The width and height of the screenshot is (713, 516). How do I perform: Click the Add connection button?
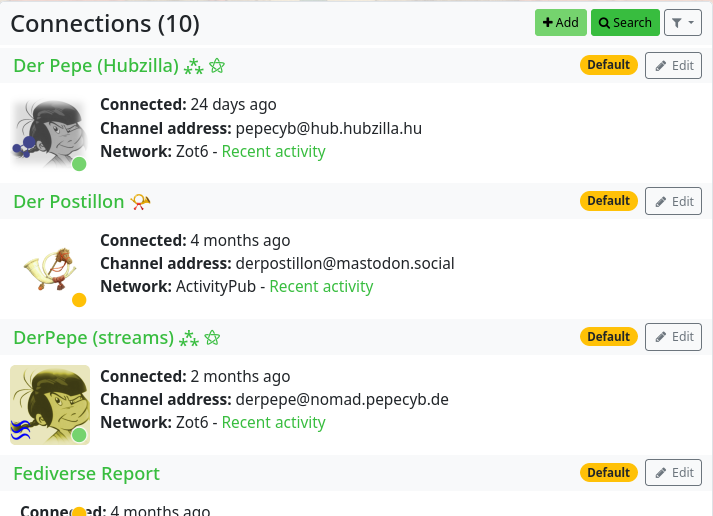coord(560,23)
